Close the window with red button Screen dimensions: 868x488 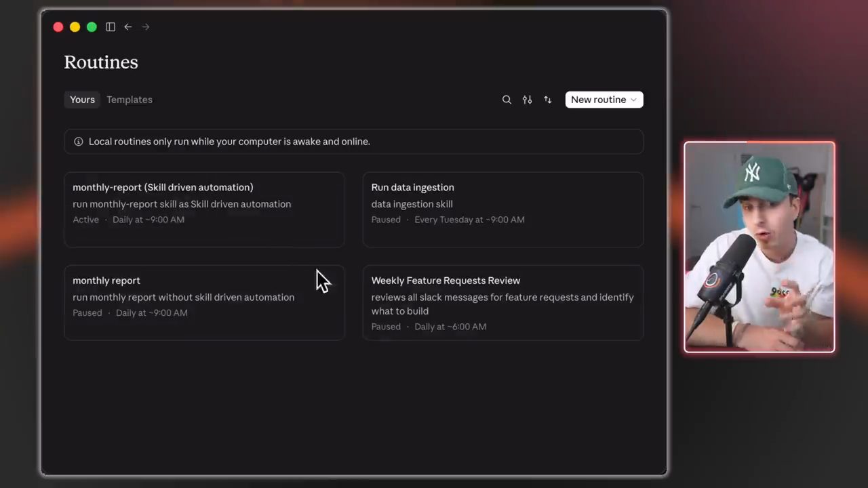click(58, 27)
